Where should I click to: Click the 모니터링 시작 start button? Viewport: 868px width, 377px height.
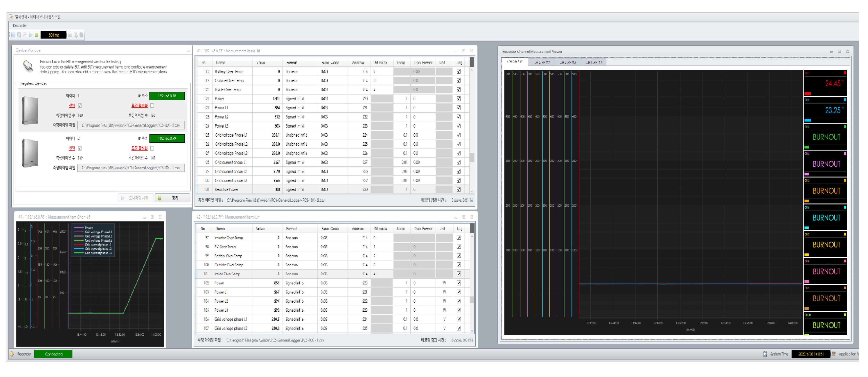pos(135,198)
